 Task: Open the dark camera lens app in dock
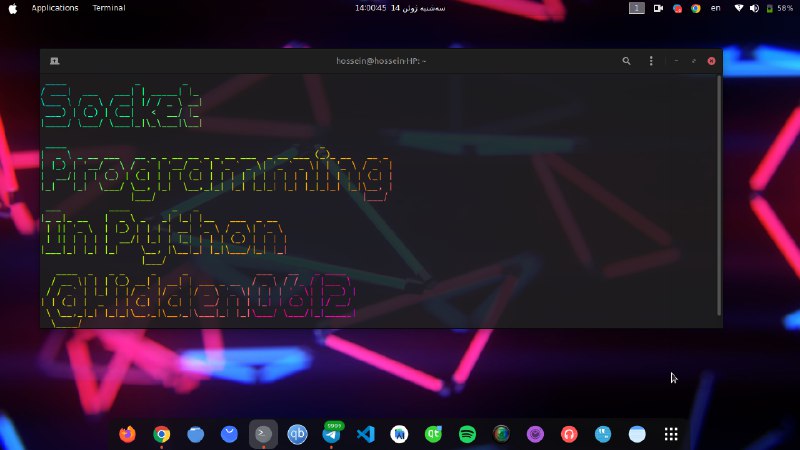point(502,434)
